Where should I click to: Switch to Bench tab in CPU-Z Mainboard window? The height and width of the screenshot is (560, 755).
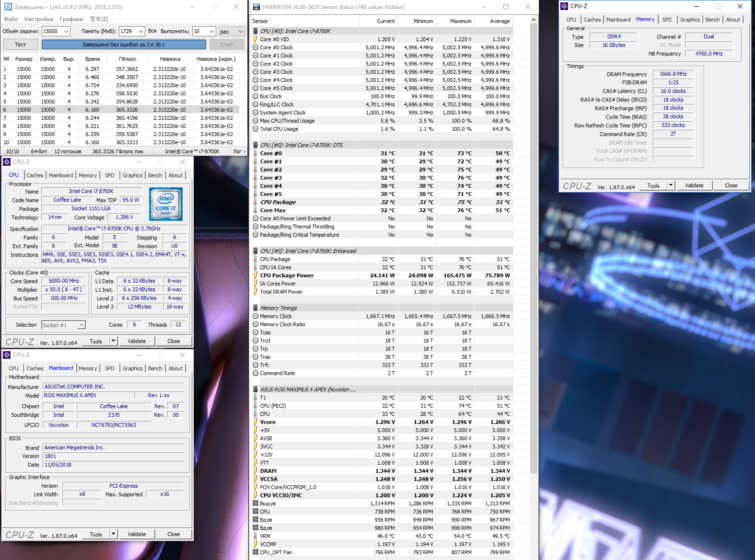(155, 368)
